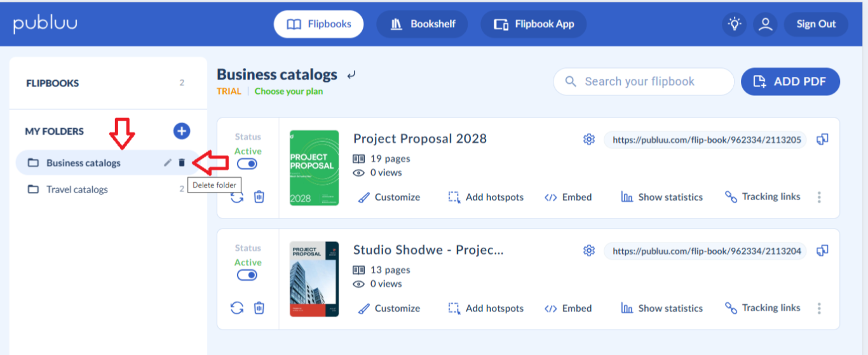Add a new folder with plus icon
868x355 pixels.
click(x=182, y=131)
